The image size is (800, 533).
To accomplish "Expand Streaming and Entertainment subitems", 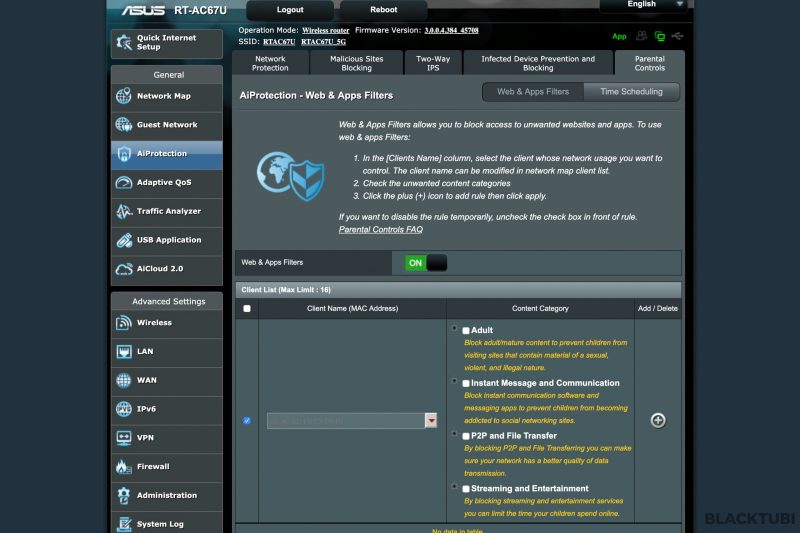I will [x=454, y=486].
